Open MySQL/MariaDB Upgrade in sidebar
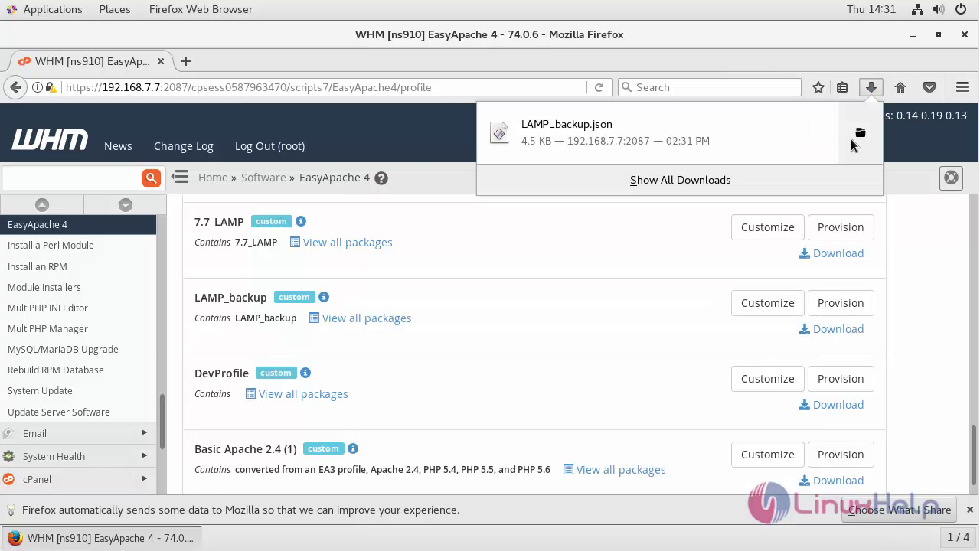 (x=63, y=349)
